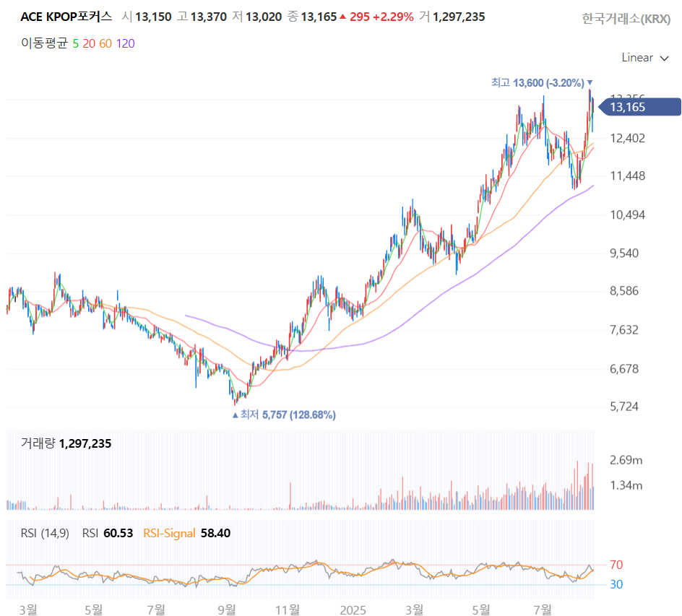
Task: Click the ACE KPOP포커스 title
Action: tap(66, 17)
